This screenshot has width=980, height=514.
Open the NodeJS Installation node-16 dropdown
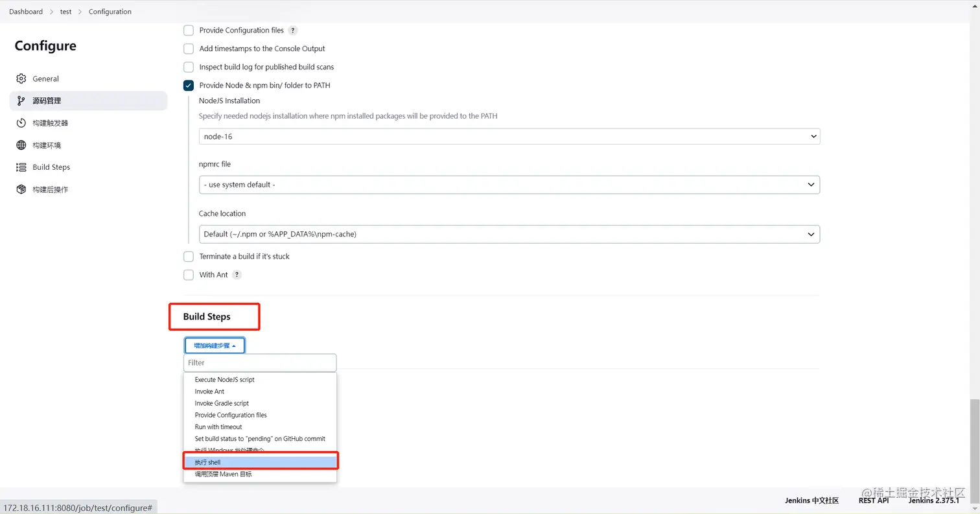pyautogui.click(x=509, y=136)
